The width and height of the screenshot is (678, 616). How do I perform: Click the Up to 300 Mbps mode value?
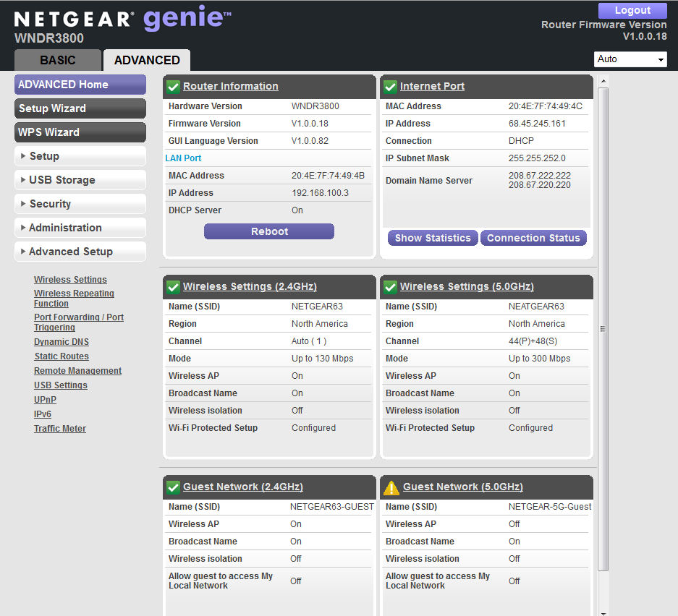pyautogui.click(x=539, y=359)
